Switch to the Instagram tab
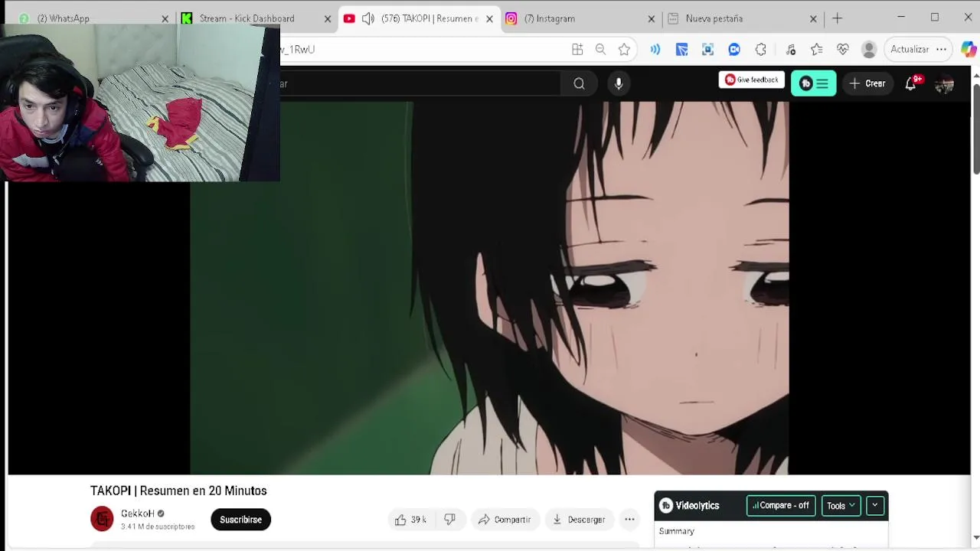This screenshot has height=551, width=980. coord(578,18)
